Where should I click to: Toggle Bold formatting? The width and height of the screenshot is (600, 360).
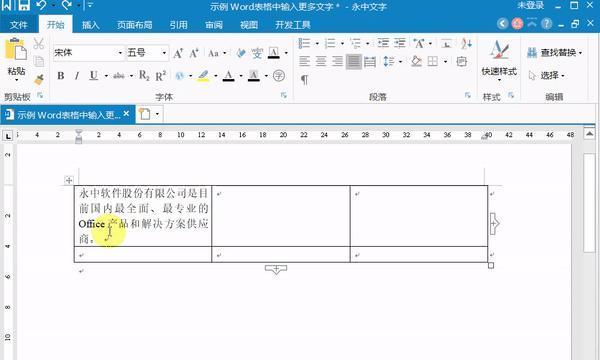[60, 75]
